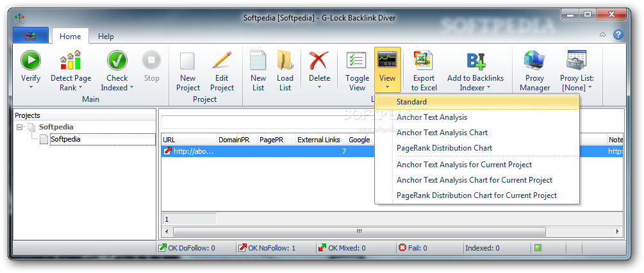Open Proxy Manager globe icon

535,61
